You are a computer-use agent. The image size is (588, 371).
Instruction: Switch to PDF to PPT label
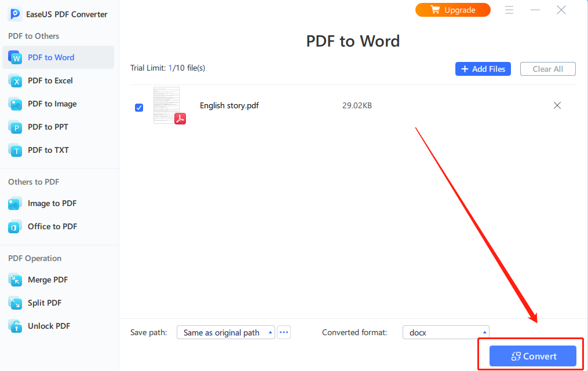(48, 127)
